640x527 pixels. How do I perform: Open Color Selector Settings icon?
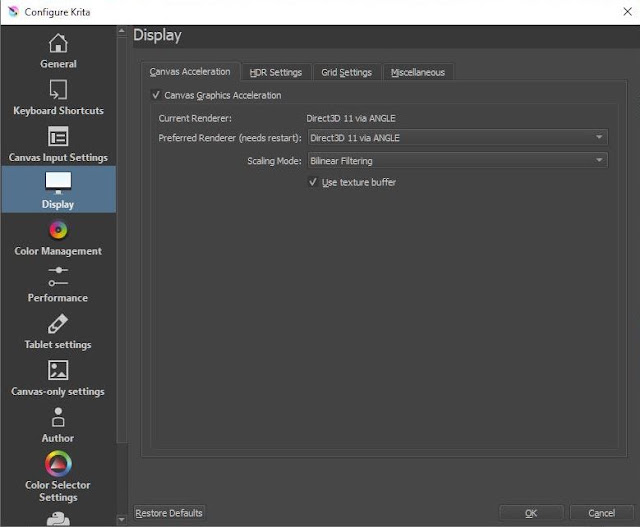pos(58,464)
